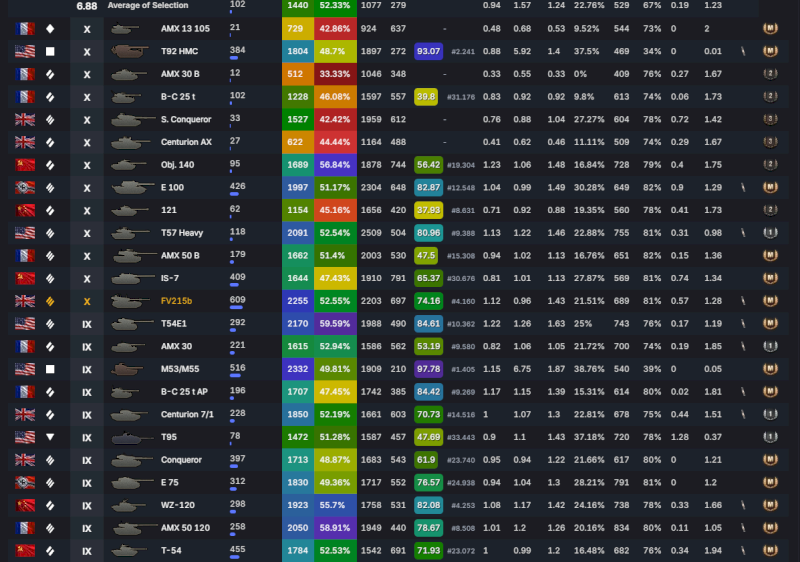Click the #2.241 rank value for T92 HMC
This screenshot has height=562, width=800.
coord(463,52)
